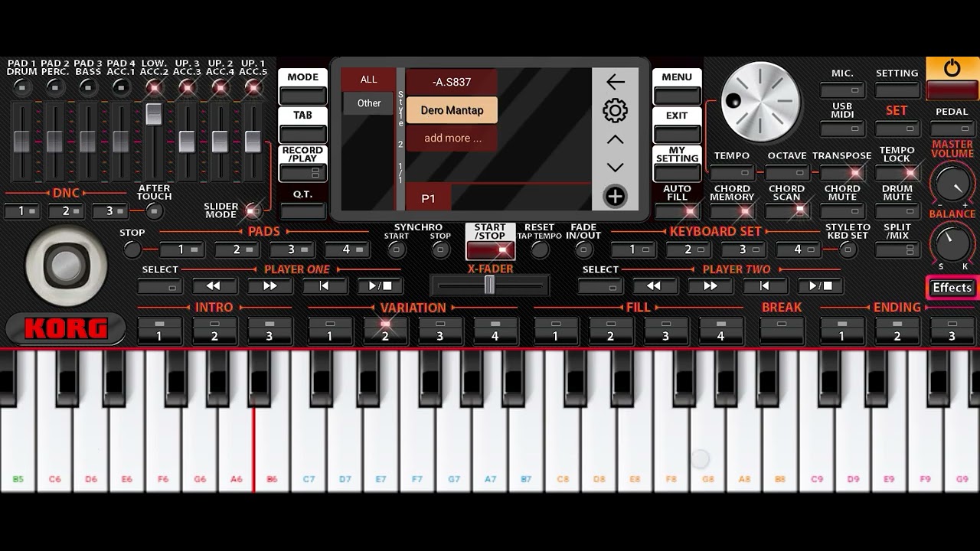
Task: Toggle Transpose button
Action: coord(842,174)
